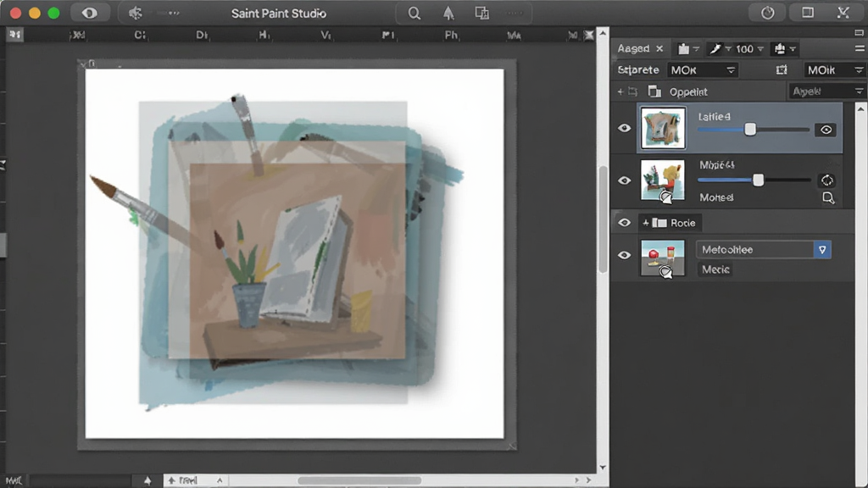Image resolution: width=868 pixels, height=488 pixels.
Task: Open the MOik dropdown on the right
Action: coord(835,70)
